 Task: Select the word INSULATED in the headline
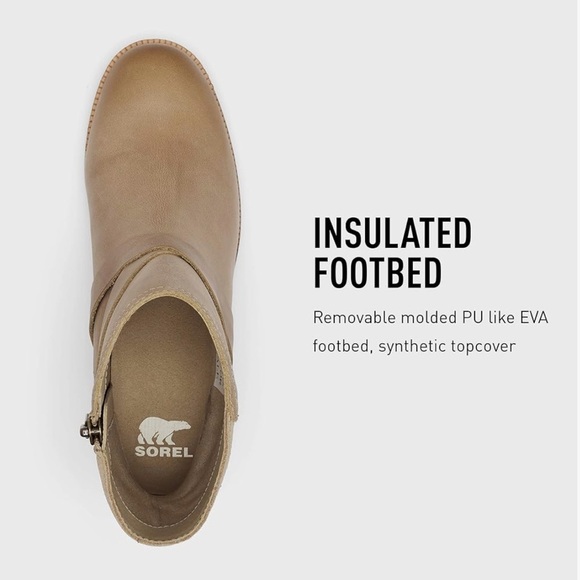coord(392,233)
